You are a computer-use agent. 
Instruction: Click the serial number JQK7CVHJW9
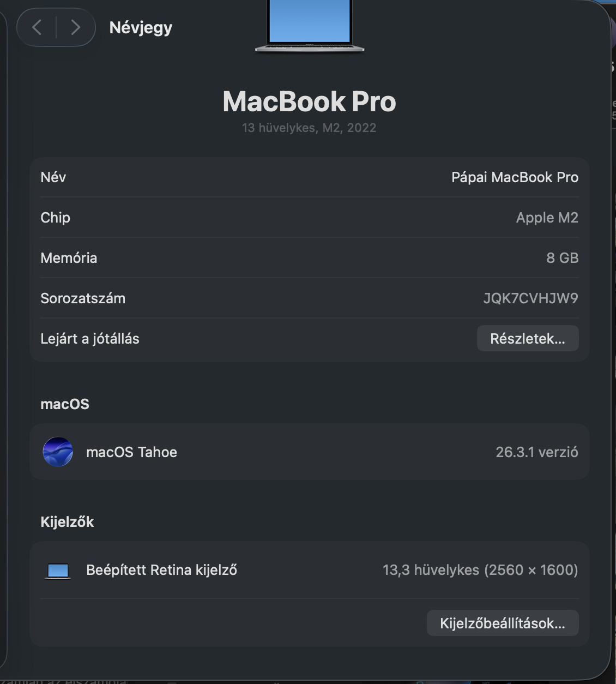click(530, 298)
